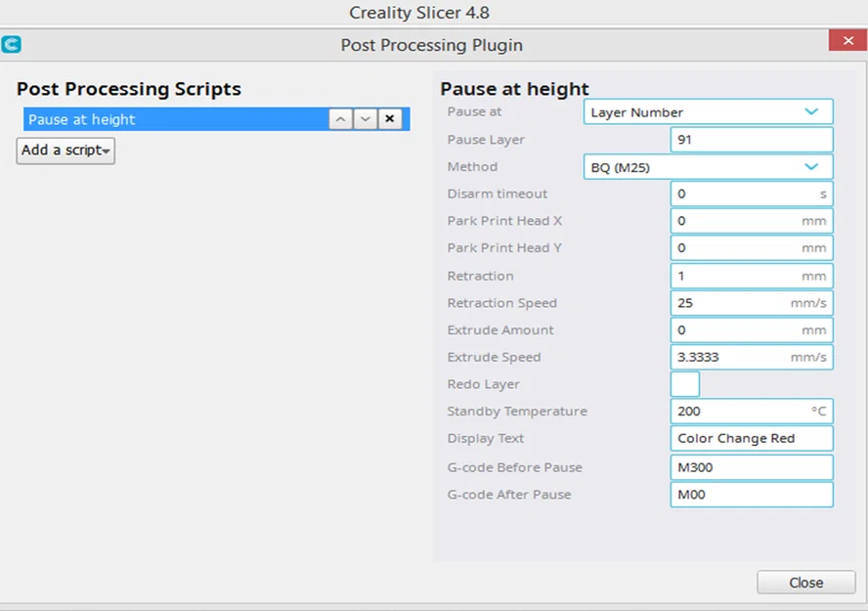Click the Park Print Head Y label
The height and width of the screenshot is (611, 868).
click(504, 248)
